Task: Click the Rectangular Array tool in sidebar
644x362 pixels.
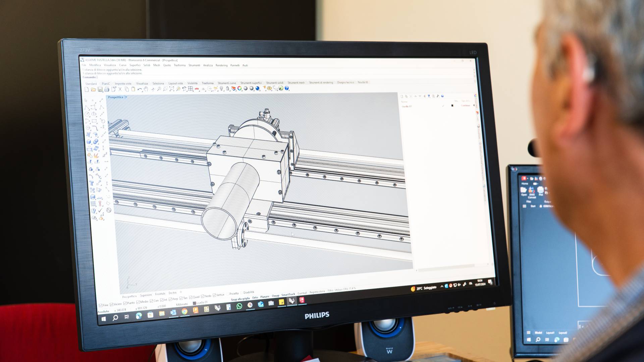Action: coord(93,203)
